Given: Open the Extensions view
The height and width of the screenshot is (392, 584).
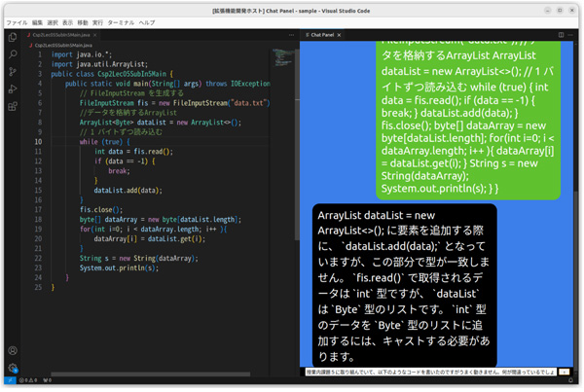Looking at the screenshot, I should [x=13, y=107].
